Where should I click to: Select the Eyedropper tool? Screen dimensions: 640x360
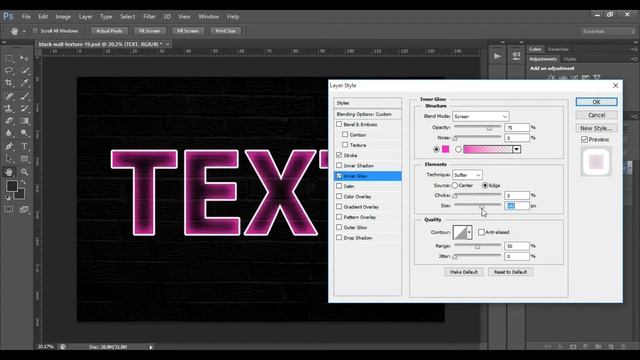pos(24,83)
